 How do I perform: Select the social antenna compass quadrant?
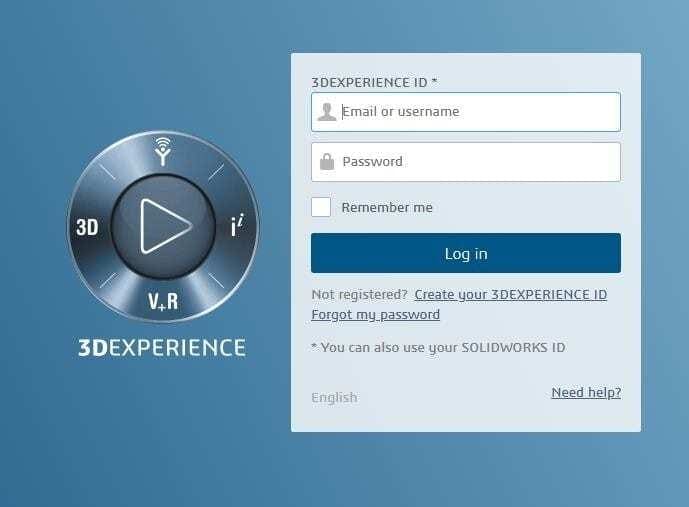click(x=163, y=151)
